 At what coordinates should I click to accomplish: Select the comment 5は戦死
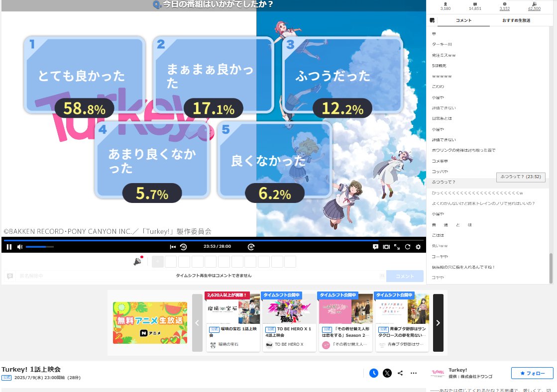click(x=439, y=66)
